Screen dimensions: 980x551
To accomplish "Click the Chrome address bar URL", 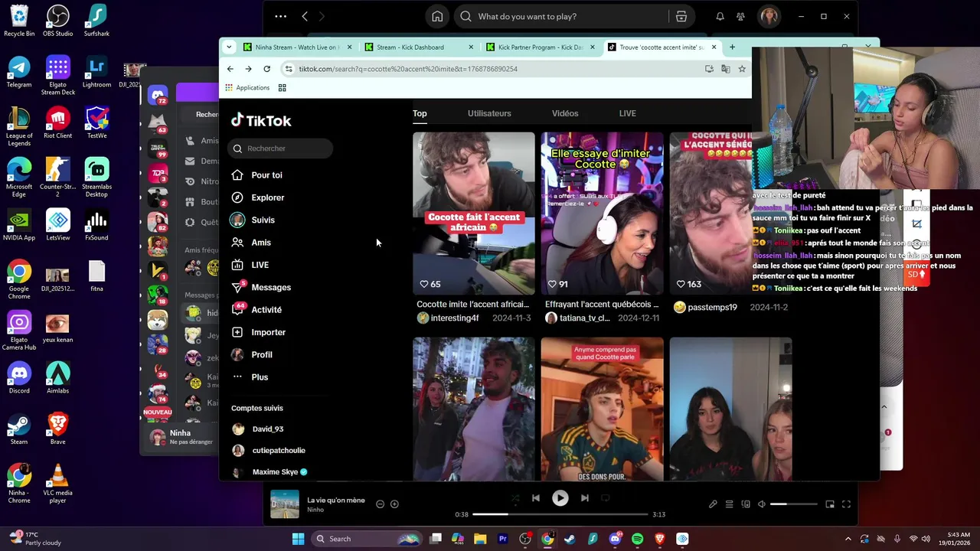I will [408, 69].
